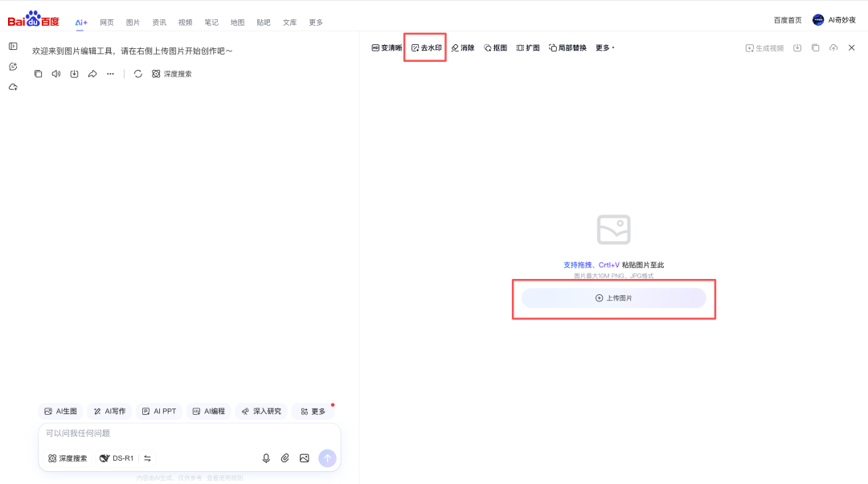Click the user avatar icon

(x=817, y=20)
